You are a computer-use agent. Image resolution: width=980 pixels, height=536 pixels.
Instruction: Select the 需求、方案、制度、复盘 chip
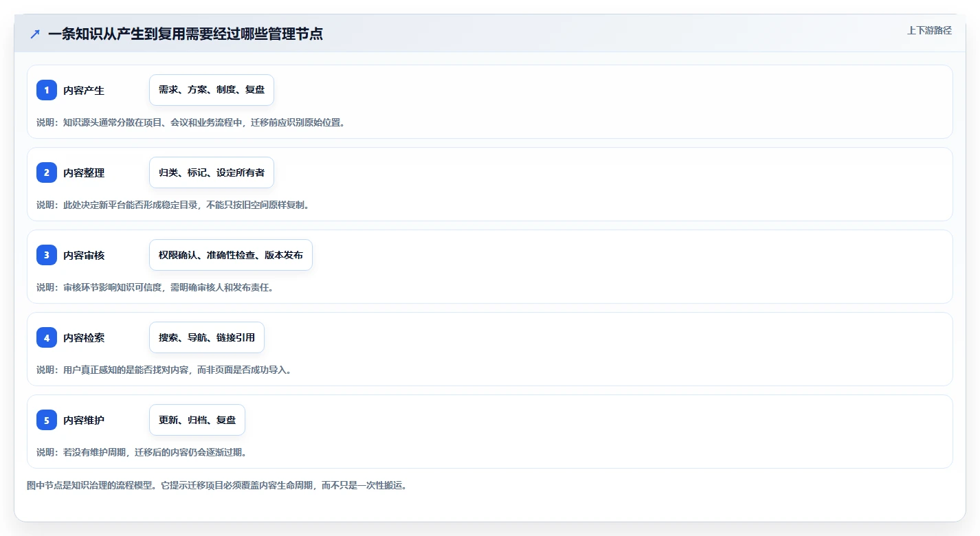[x=212, y=90]
